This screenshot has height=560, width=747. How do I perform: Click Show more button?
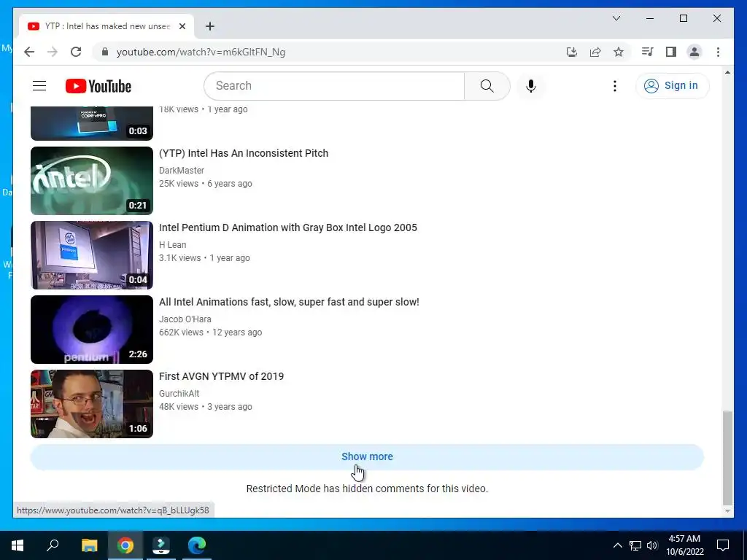tap(367, 456)
